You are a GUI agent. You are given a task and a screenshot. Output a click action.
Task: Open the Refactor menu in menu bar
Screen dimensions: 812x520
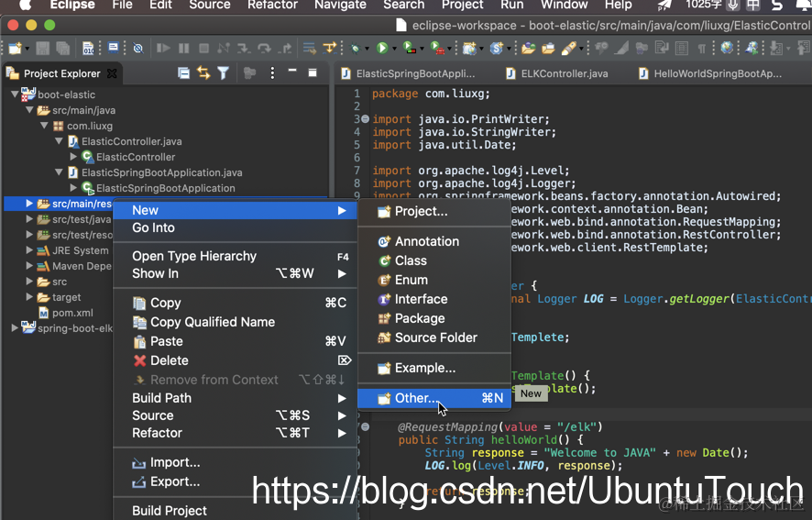click(272, 6)
